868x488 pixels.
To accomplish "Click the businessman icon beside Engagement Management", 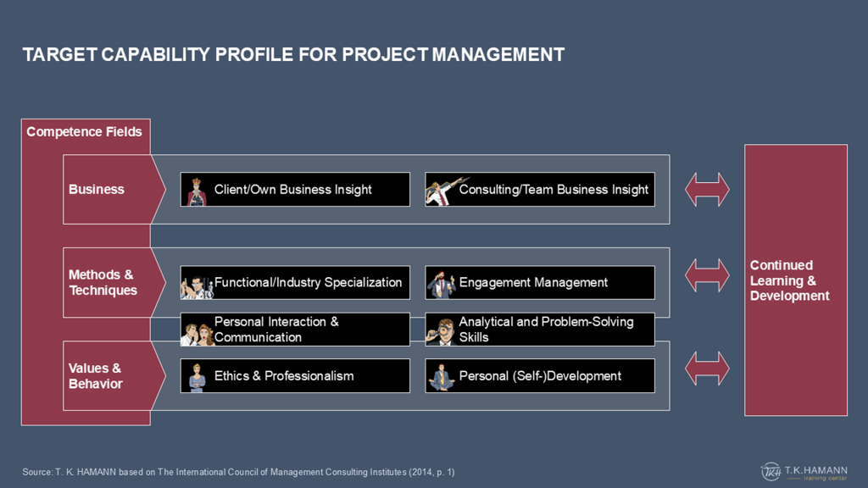I will tap(441, 284).
